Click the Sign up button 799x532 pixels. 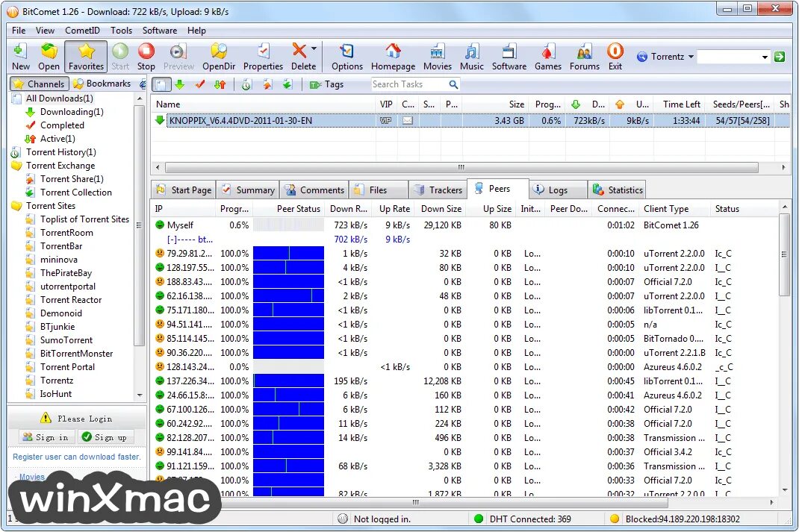click(105, 437)
